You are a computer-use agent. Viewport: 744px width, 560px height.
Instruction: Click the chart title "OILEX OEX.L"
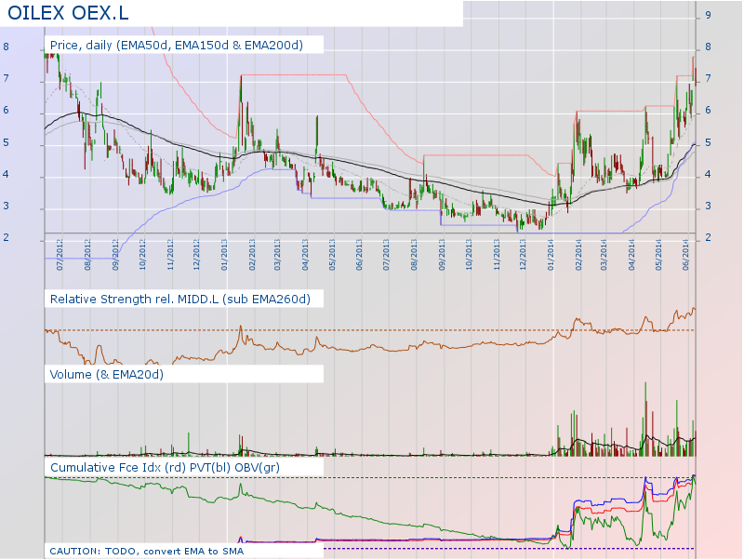(x=68, y=13)
